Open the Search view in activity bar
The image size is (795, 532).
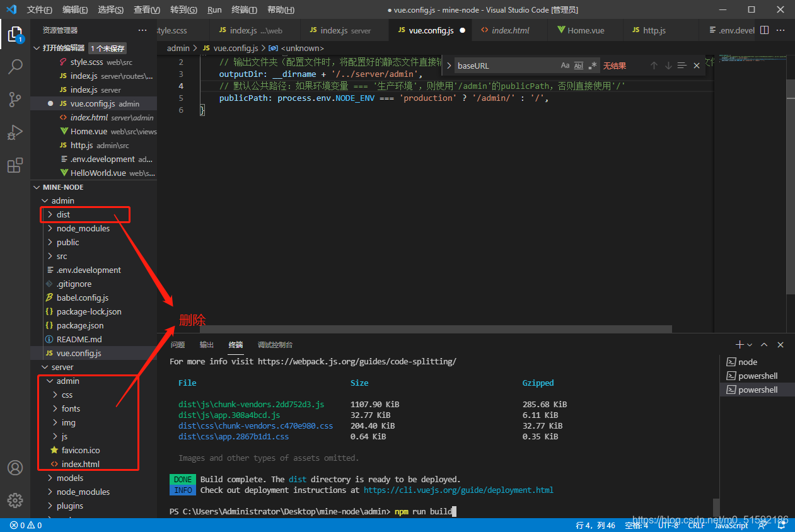pos(15,66)
